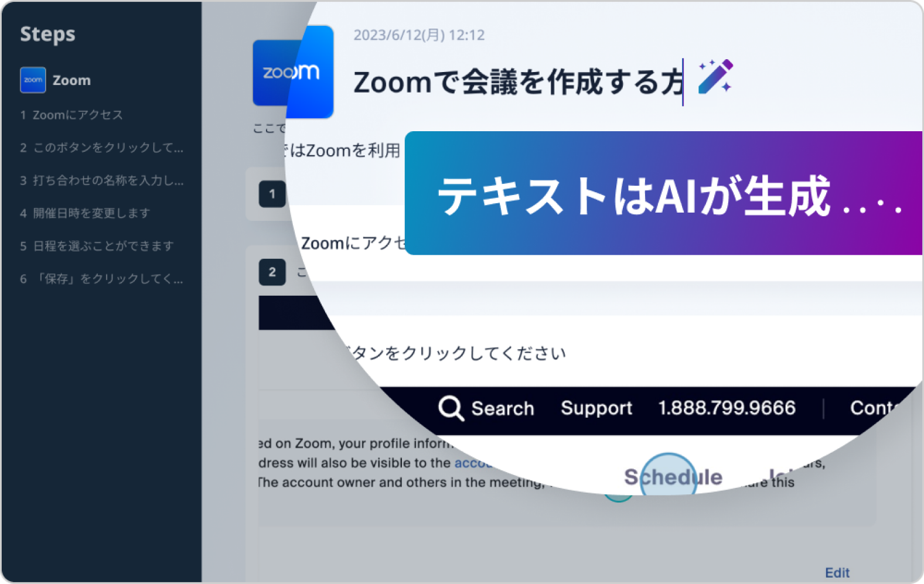Click the title field Zoomで会議を作成する方

tap(518, 81)
